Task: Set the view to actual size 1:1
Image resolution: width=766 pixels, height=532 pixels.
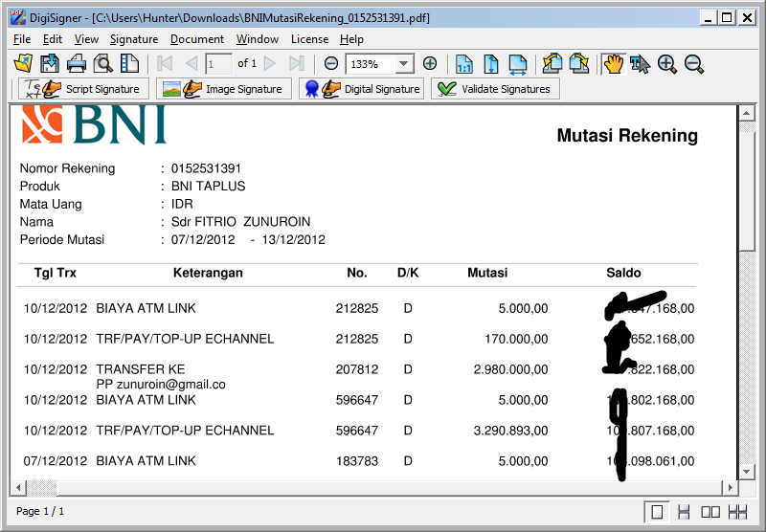Action: click(464, 64)
